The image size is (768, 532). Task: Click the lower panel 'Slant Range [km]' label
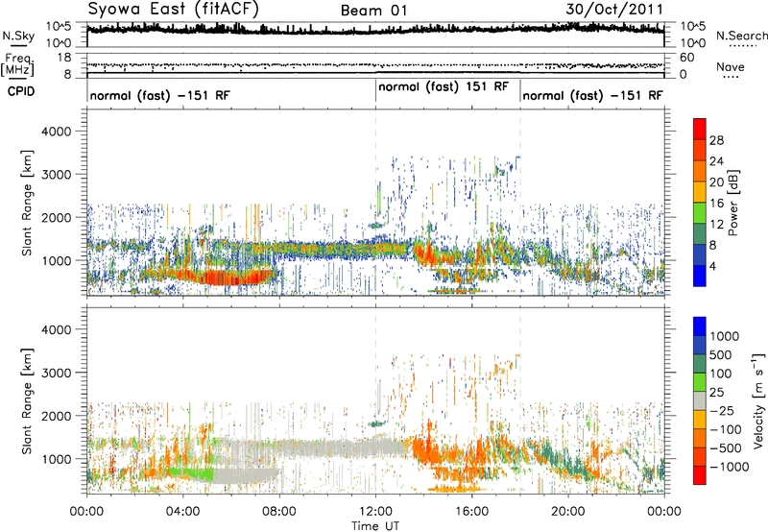pyautogui.click(x=27, y=400)
